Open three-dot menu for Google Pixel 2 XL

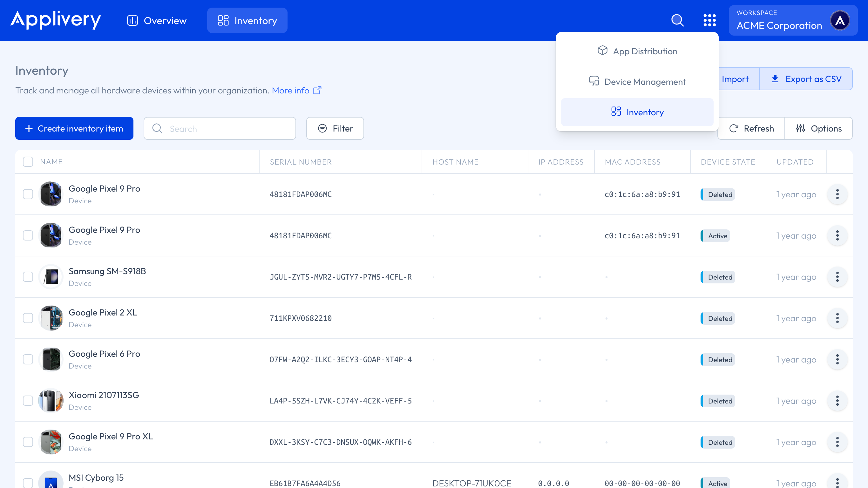(x=837, y=318)
